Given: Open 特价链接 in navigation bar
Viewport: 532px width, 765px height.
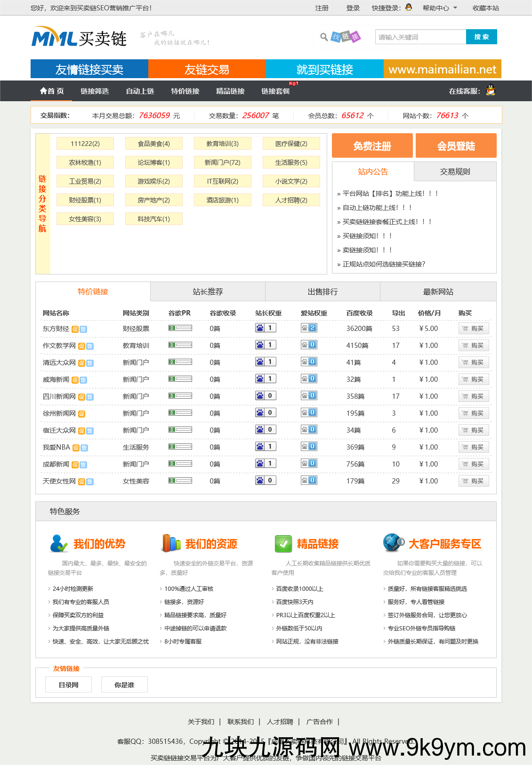Looking at the screenshot, I should [185, 91].
